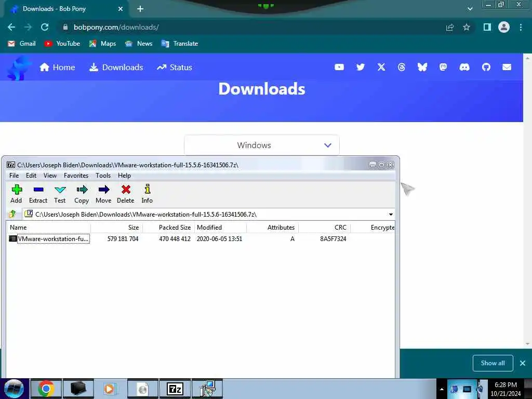
Task: Go up one folder level in 7-Zip
Action: [x=12, y=214]
